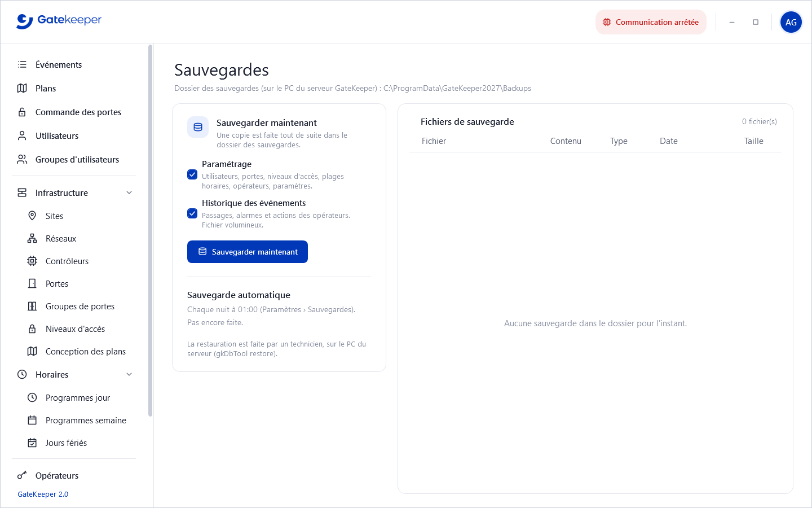Collapse the Horaires section chevron
The width and height of the screenshot is (812, 508).
point(129,374)
